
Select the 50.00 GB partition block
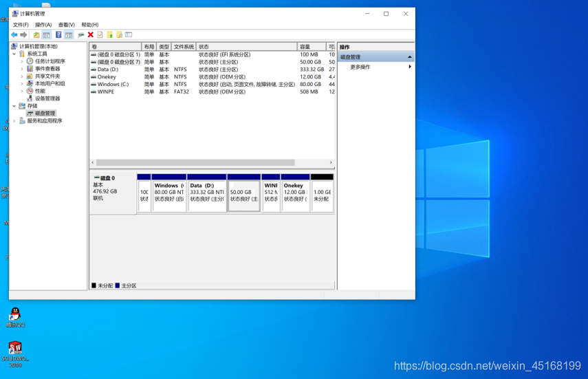(x=243, y=193)
